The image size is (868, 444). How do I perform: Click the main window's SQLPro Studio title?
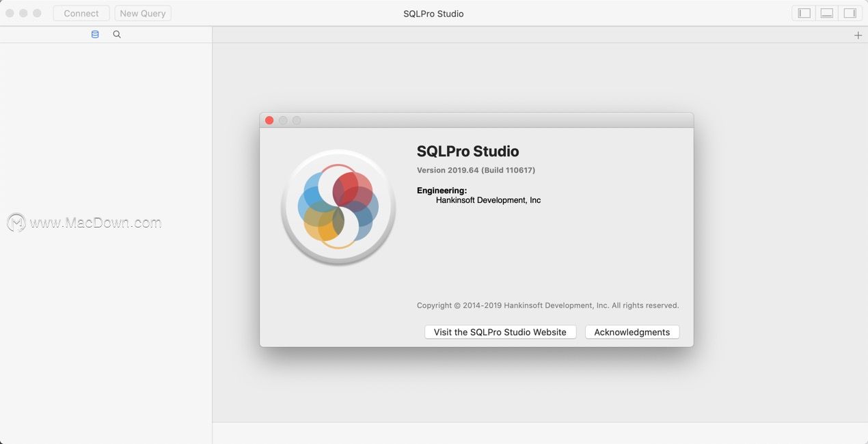pyautogui.click(x=433, y=14)
